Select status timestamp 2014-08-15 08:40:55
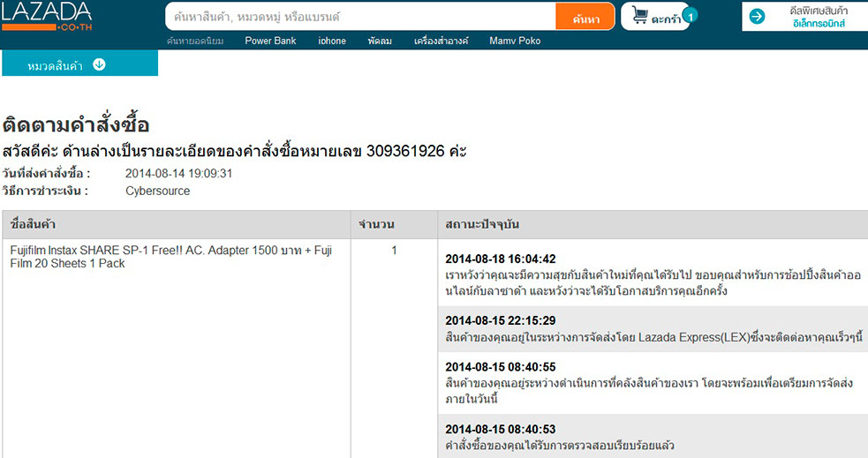 (501, 367)
